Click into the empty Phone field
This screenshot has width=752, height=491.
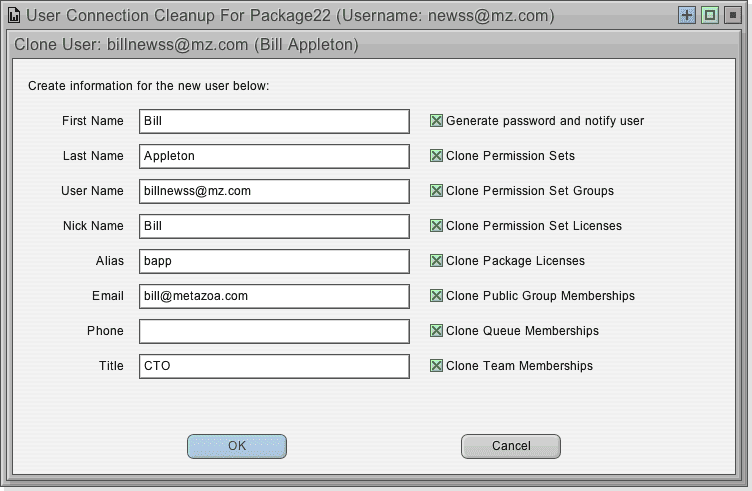pyautogui.click(x=274, y=331)
